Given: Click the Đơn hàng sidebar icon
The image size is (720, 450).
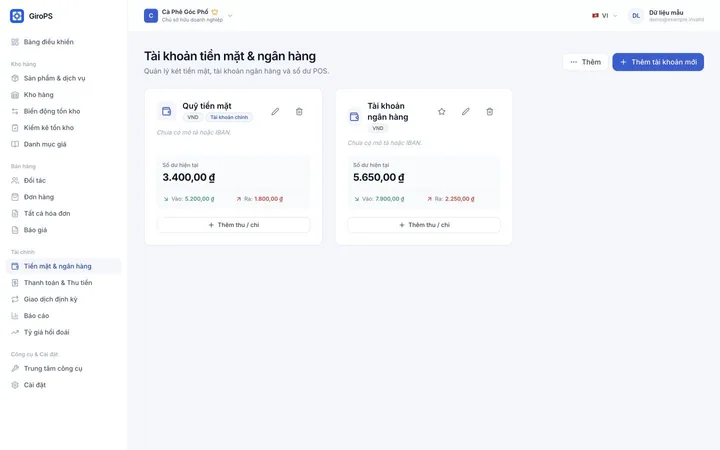Looking at the screenshot, I should [x=15, y=197].
